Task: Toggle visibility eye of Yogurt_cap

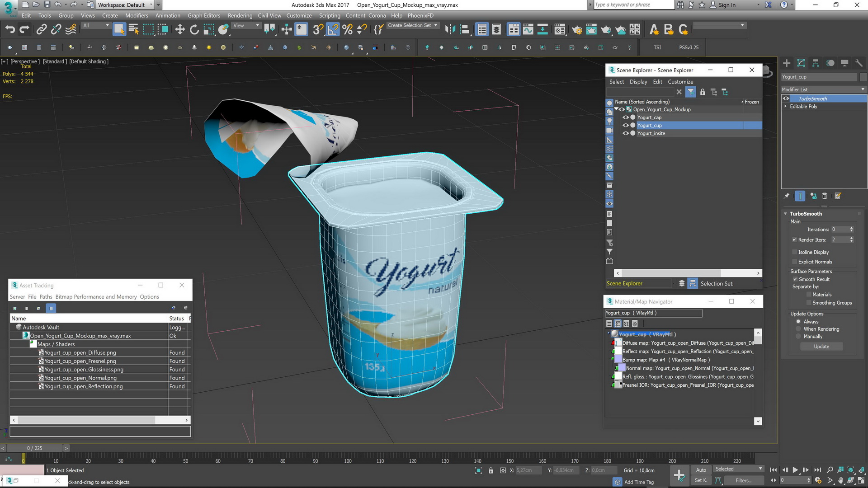Action: [x=626, y=117]
